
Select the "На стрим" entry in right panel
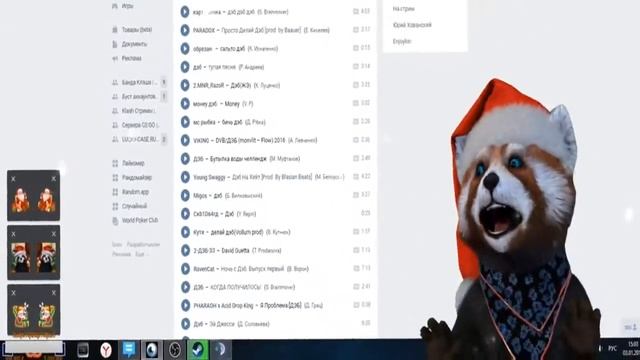404,9
